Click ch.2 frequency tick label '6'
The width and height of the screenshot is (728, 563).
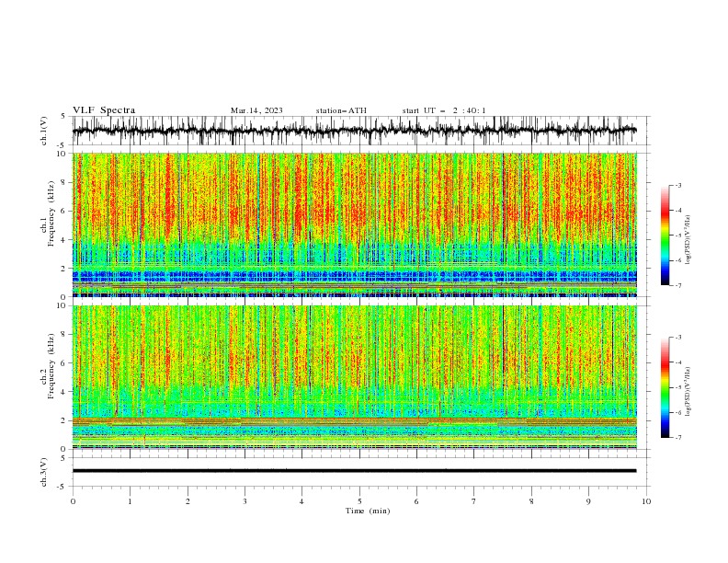coord(64,362)
